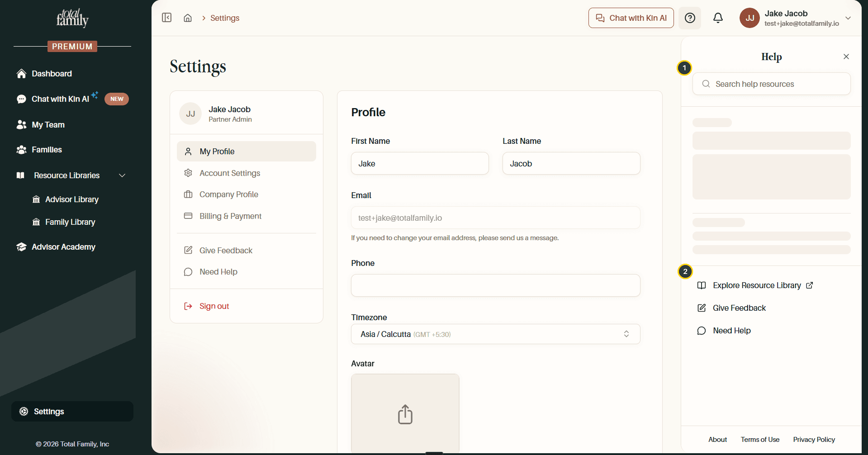Collapse Resource Libraries chevron
This screenshot has height=455, width=868.
pyautogui.click(x=122, y=175)
